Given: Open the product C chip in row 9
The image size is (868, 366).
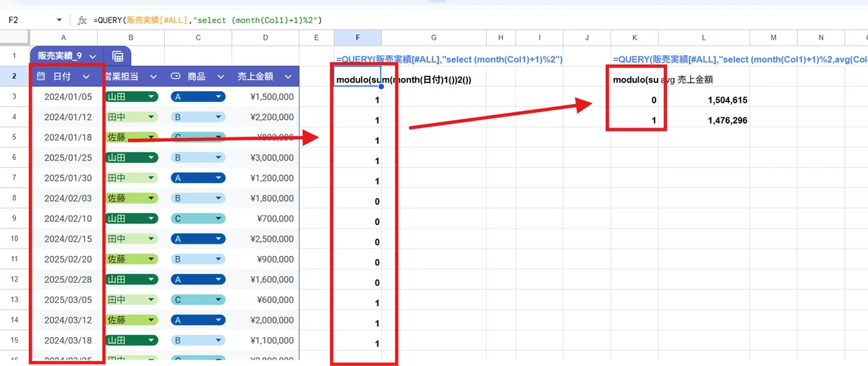Looking at the screenshot, I should point(198,218).
